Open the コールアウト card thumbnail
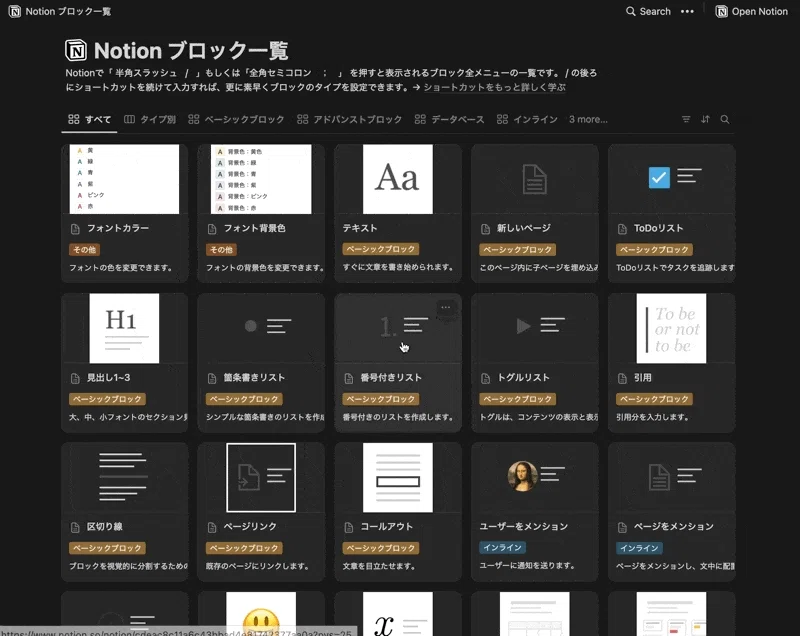 [x=398, y=477]
